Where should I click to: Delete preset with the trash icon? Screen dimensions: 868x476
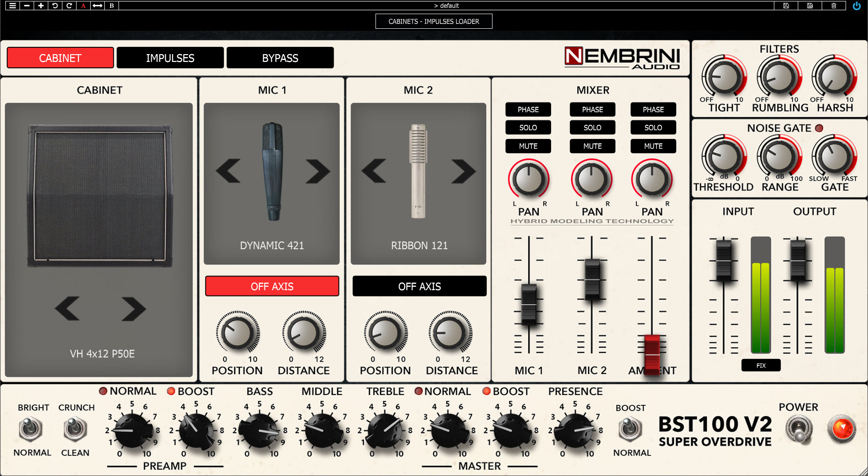click(x=834, y=6)
